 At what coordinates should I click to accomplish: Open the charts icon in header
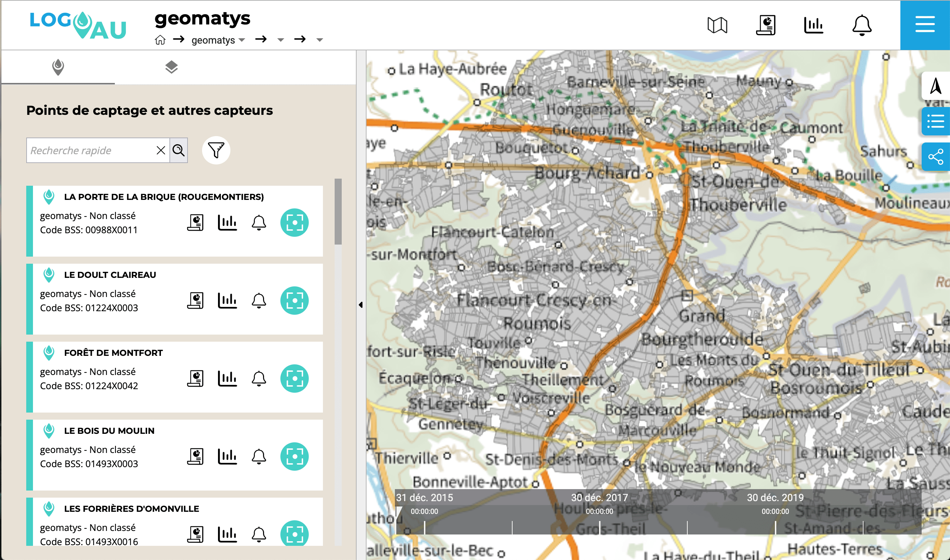coord(814,25)
